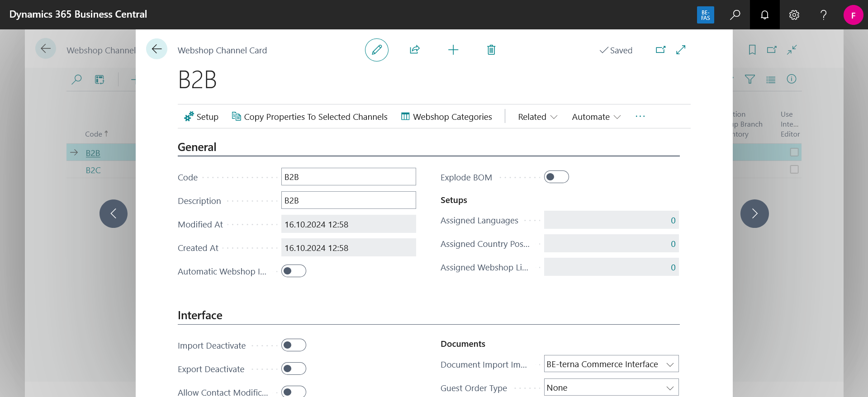Create a new record with the plus icon
Viewport: 868px width, 397px height.
coord(453,50)
